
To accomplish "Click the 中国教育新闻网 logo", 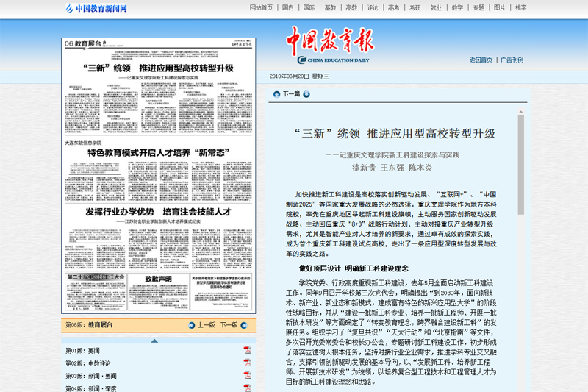I will pyautogui.click(x=96, y=9).
